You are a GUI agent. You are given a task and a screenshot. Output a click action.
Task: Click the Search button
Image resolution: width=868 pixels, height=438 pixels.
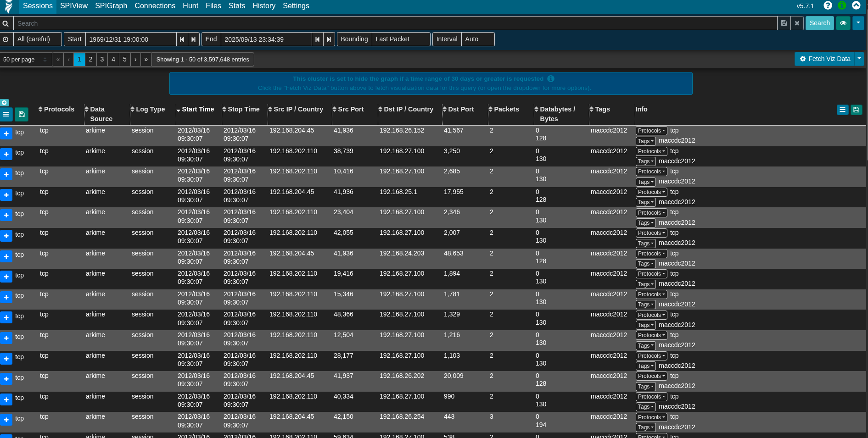tap(820, 23)
